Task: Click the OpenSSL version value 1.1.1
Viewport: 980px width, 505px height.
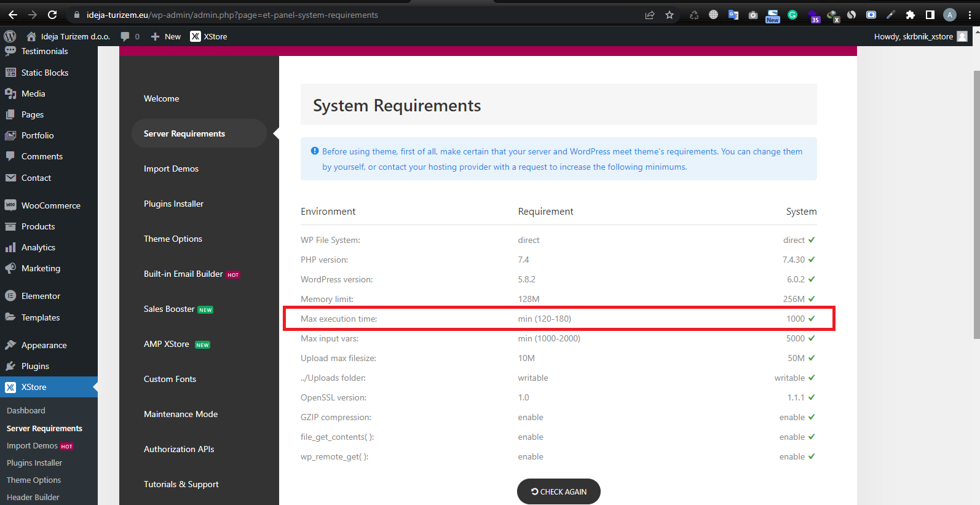Action: pos(796,397)
